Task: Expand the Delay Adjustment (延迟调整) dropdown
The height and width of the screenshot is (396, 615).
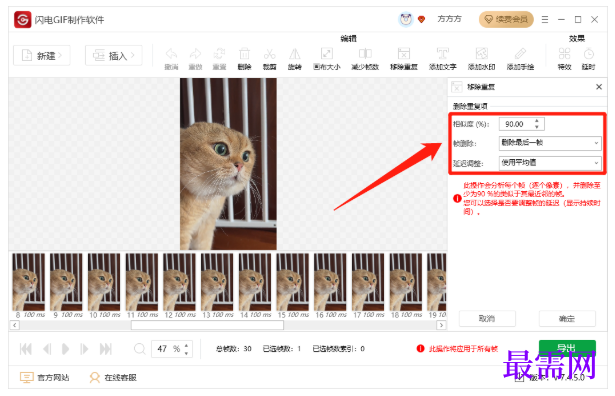Action: [550, 163]
